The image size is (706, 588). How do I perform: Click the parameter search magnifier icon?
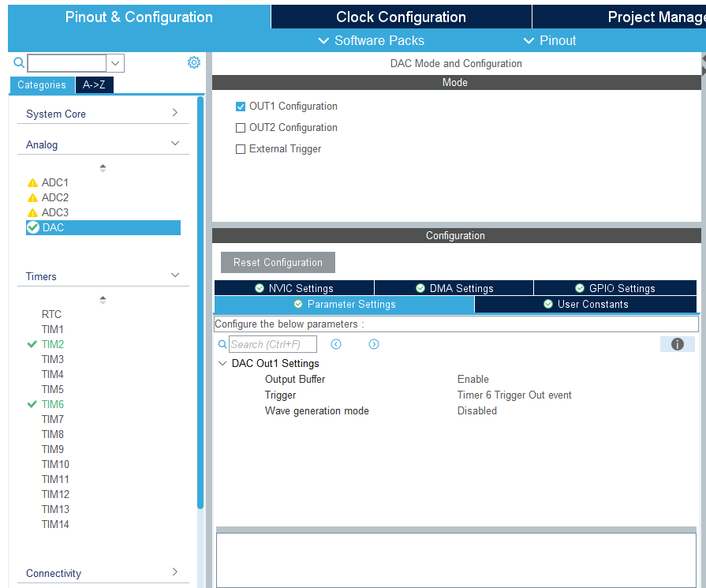(x=222, y=344)
